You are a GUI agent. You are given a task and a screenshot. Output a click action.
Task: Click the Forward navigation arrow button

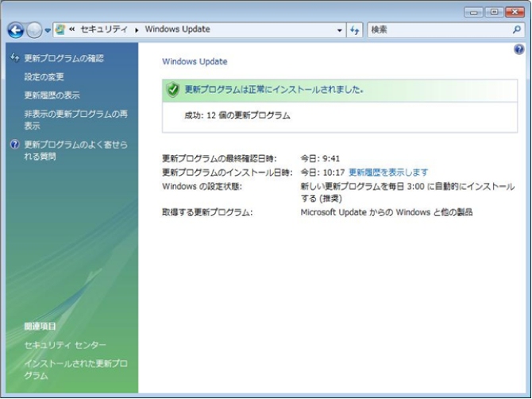click(34, 30)
